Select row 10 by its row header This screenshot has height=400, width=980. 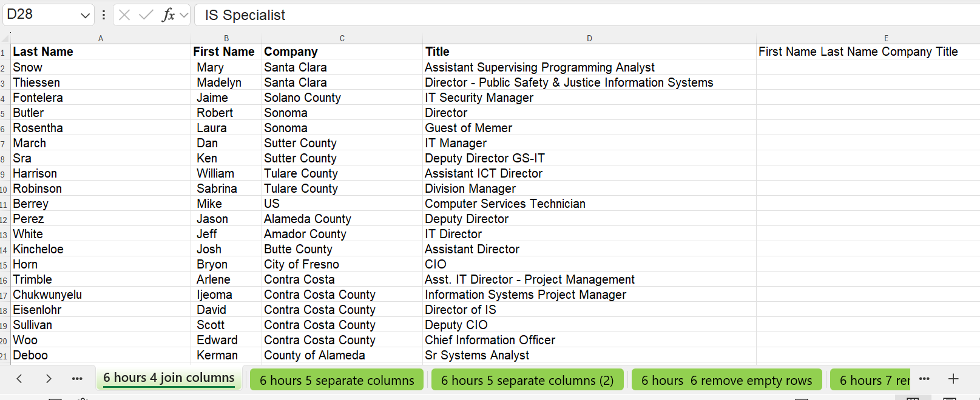pyautogui.click(x=4, y=189)
